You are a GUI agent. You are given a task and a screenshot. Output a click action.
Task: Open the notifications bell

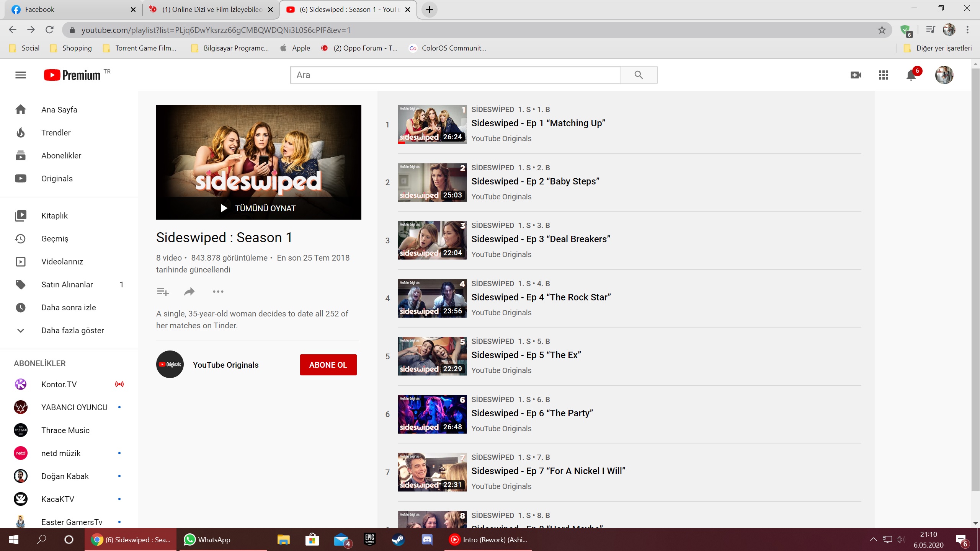tap(911, 75)
